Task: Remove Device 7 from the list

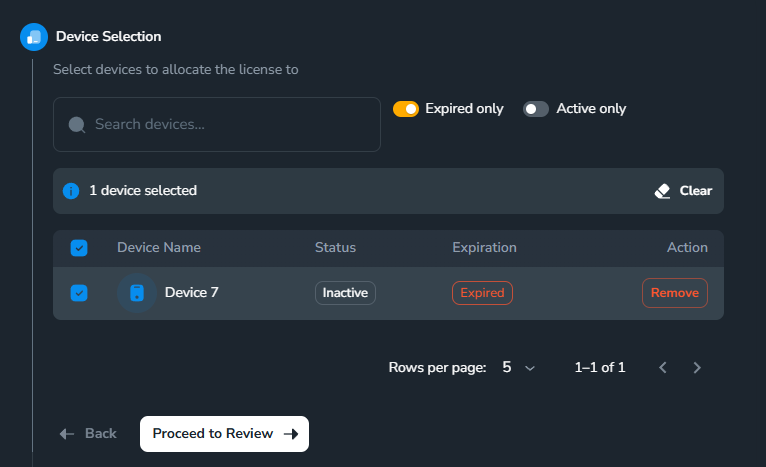Action: pos(675,293)
